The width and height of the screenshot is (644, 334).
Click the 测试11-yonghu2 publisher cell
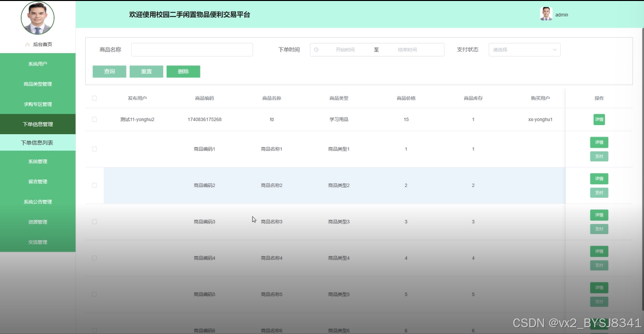tap(137, 119)
